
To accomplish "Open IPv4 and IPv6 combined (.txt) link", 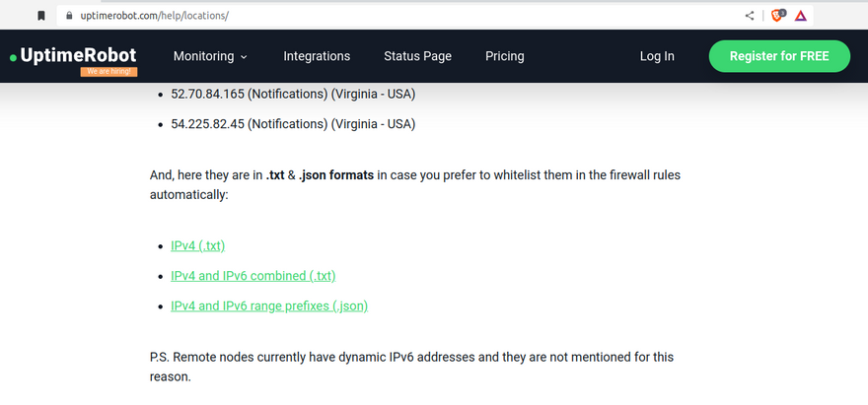I will tap(253, 276).
